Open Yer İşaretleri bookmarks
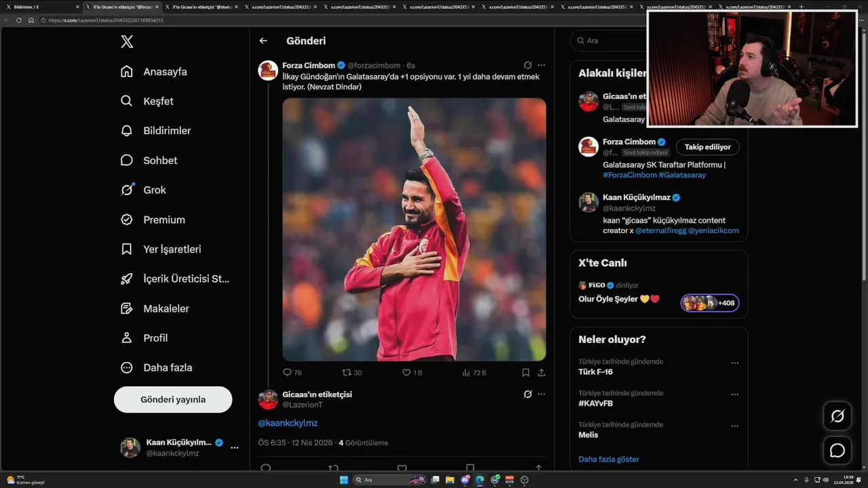 (161, 249)
